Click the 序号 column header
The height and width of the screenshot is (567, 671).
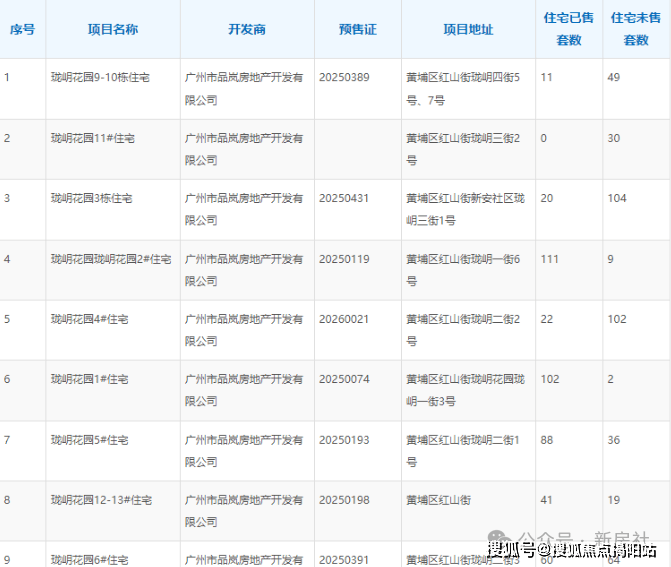(22, 30)
